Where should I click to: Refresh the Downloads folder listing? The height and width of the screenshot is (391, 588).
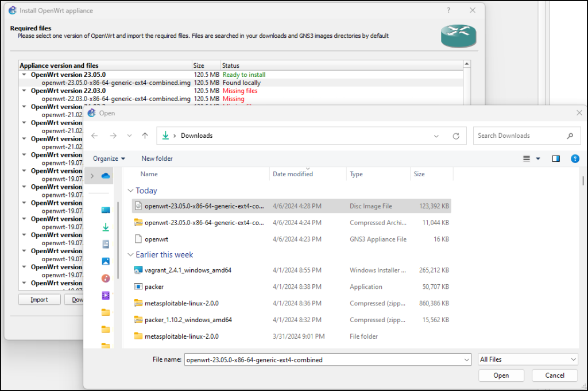coord(456,136)
